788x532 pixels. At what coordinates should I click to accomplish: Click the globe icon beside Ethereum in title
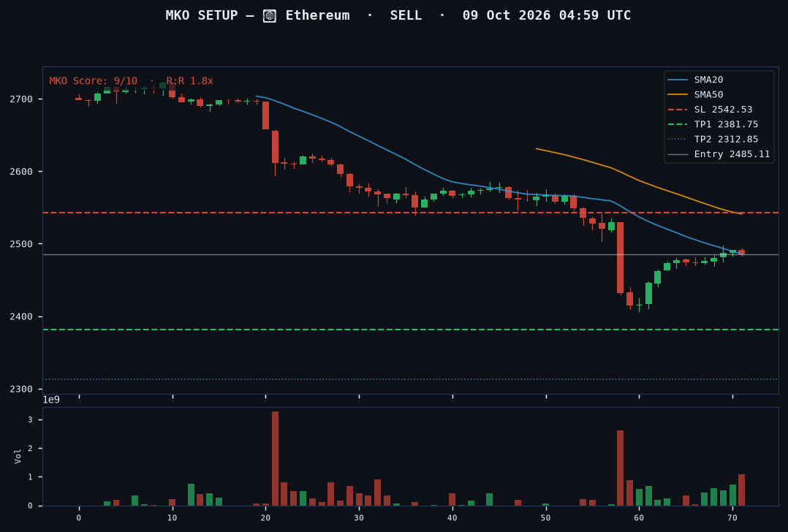click(x=269, y=16)
